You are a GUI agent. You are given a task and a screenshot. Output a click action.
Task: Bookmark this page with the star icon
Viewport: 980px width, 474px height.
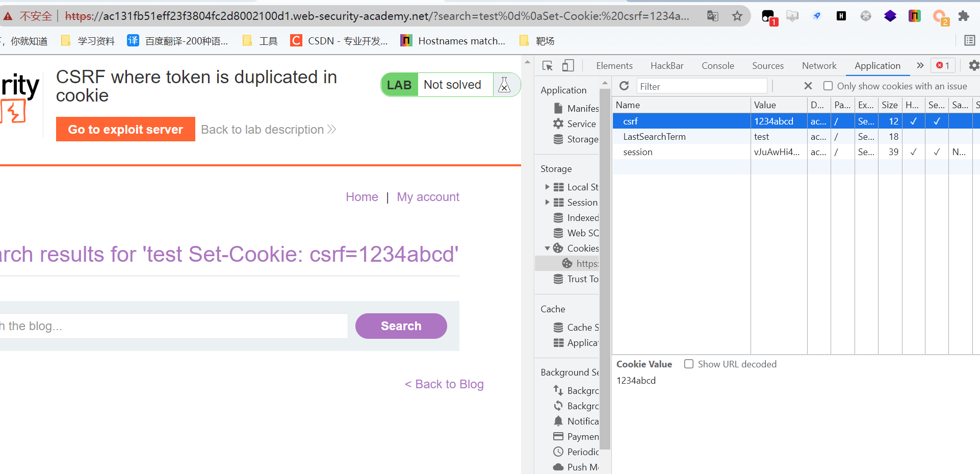[x=737, y=16]
